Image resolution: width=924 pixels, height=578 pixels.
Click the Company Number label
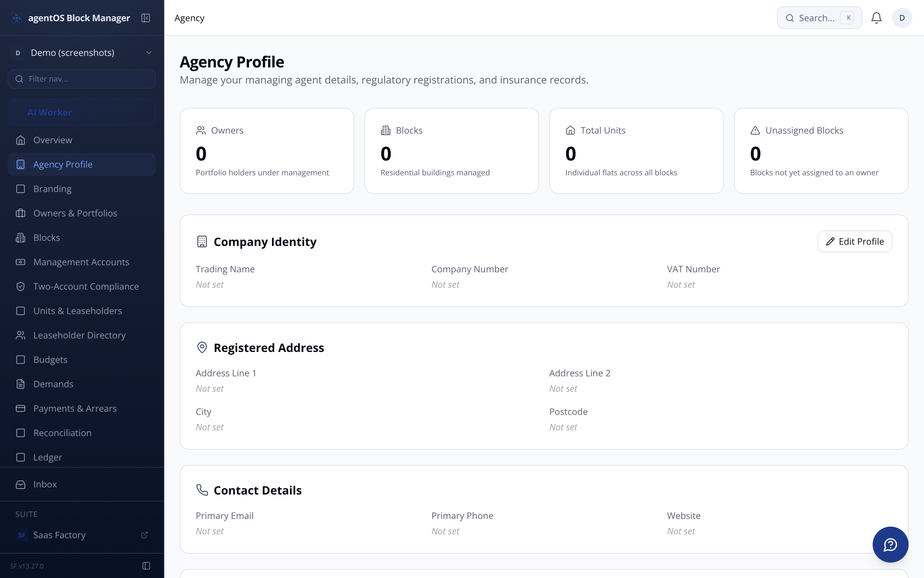coord(470,269)
